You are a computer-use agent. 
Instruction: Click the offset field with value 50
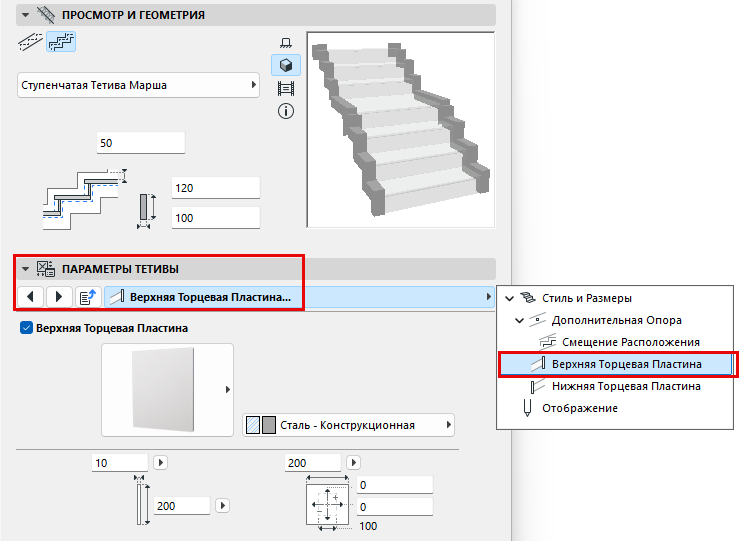pos(141,143)
